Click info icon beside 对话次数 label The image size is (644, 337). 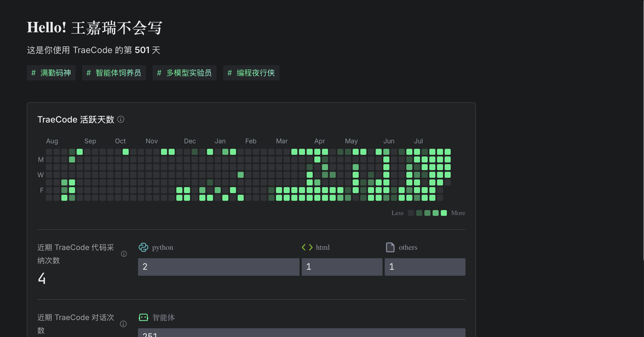123,324
